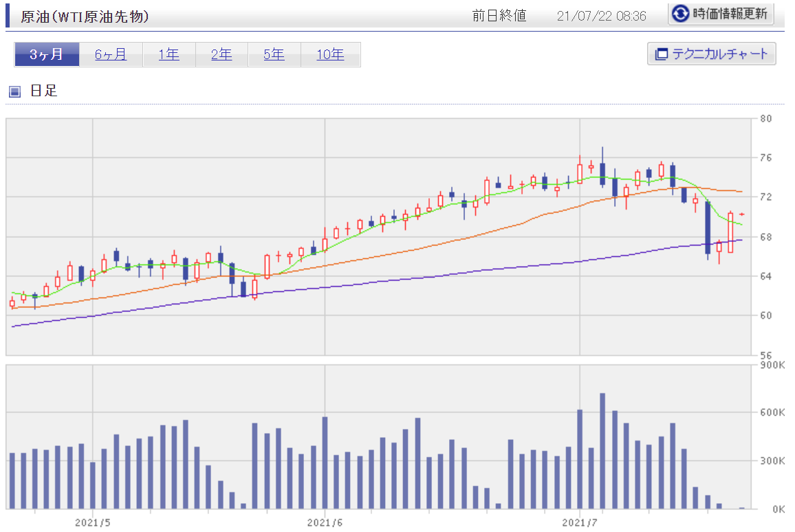Click the 80 price axis label

(x=765, y=118)
